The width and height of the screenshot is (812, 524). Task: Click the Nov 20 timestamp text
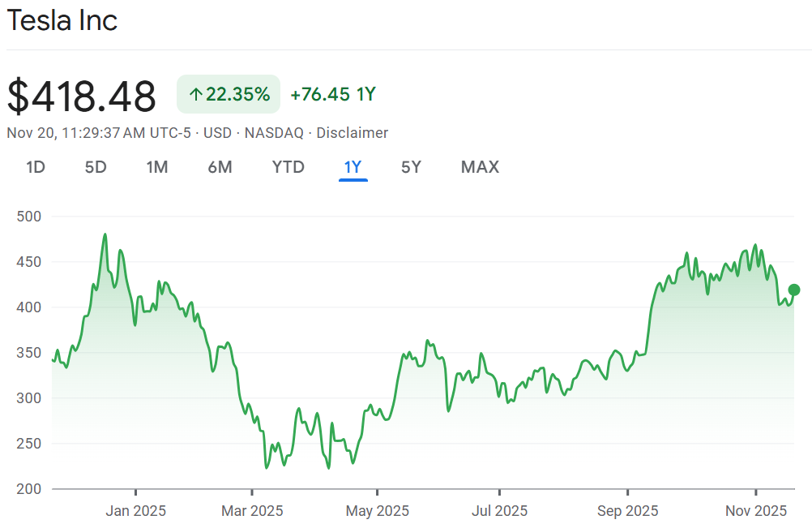pyautogui.click(x=99, y=133)
